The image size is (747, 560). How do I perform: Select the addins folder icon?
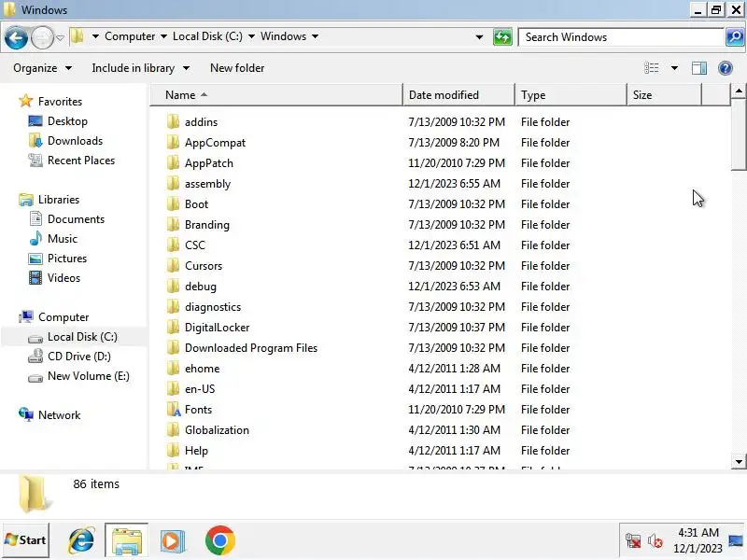174,122
